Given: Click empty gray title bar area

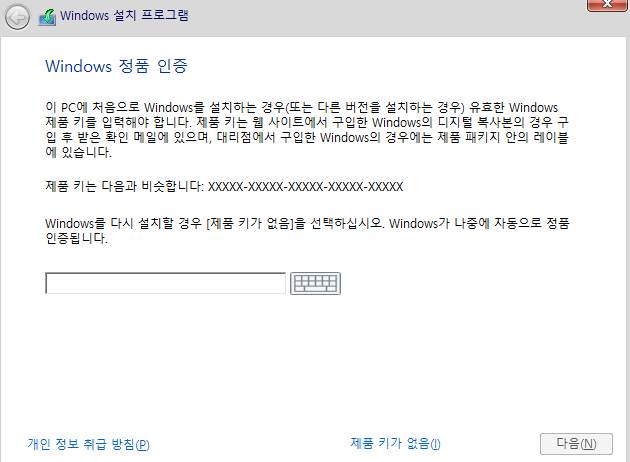Looking at the screenshot, I should [382, 18].
